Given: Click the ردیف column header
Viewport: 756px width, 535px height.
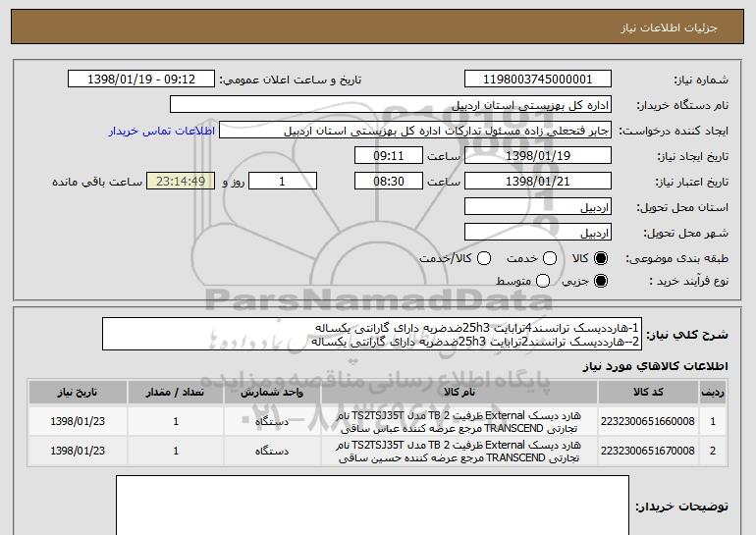Looking at the screenshot, I should point(713,392).
